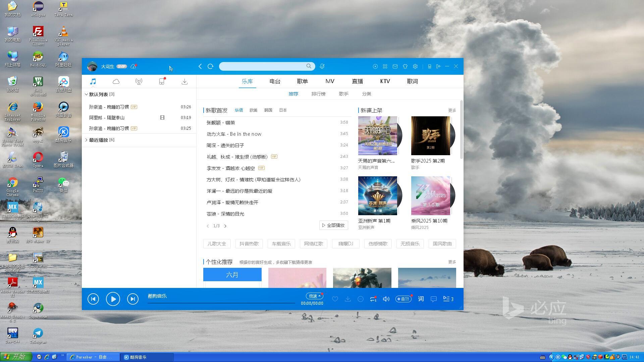
Task: Open the 倍速 playback speed dropdown
Action: click(315, 296)
